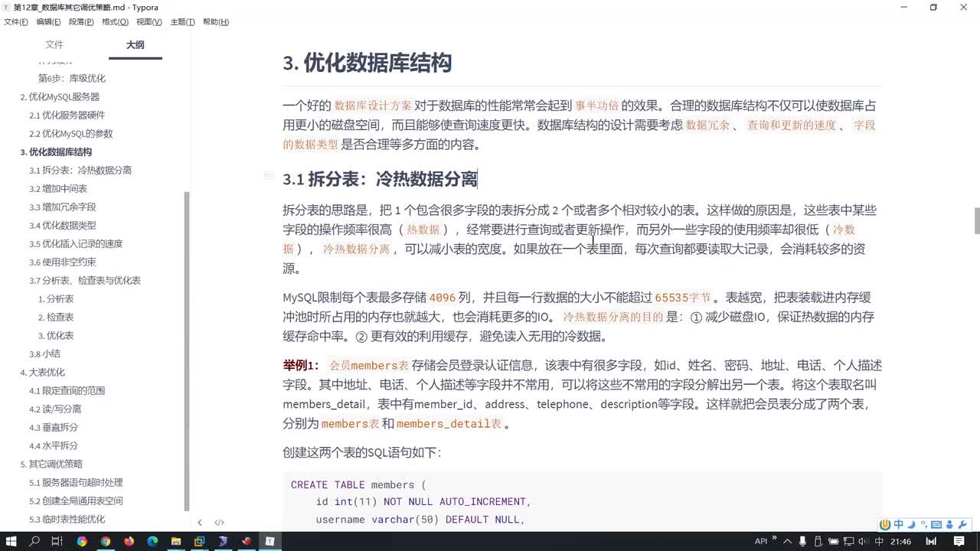Open the 视图(V) menu

point(149,22)
